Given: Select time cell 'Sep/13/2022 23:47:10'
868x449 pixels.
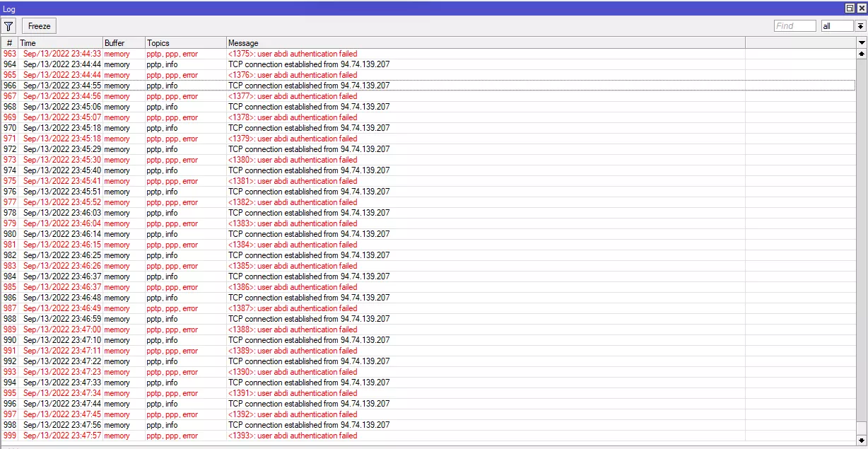Looking at the screenshot, I should [62, 340].
